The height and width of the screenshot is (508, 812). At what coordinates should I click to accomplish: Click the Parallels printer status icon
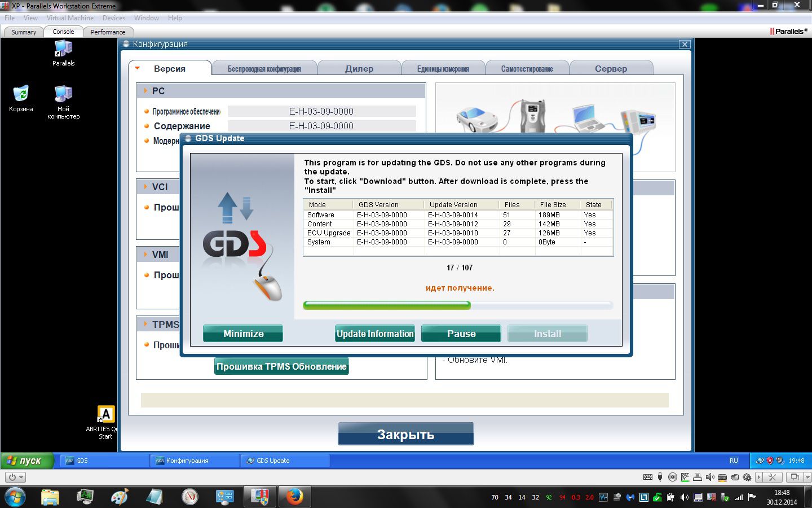coord(698,477)
